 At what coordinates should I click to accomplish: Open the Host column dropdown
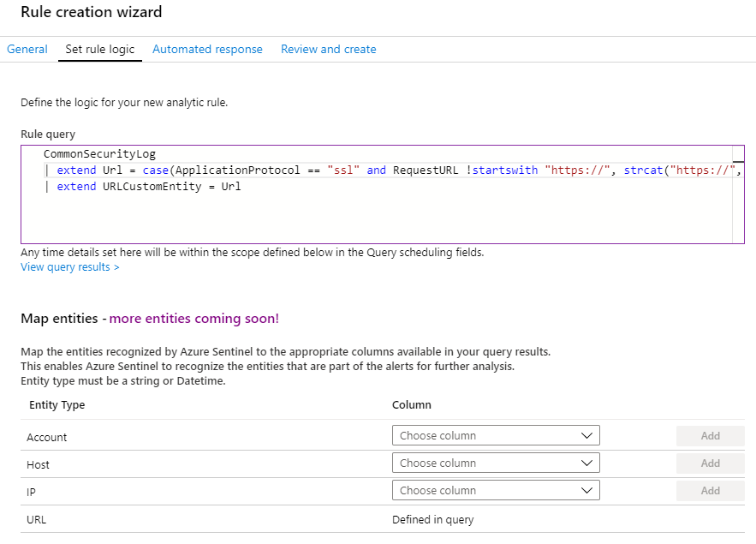496,463
